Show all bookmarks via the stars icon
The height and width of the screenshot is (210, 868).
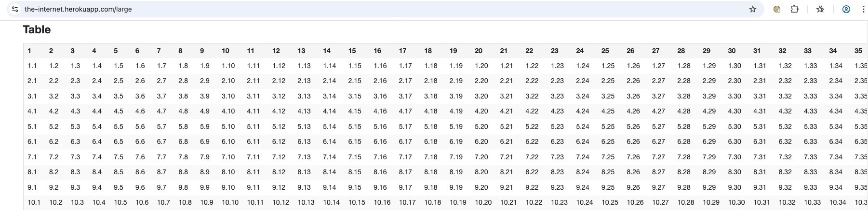tap(820, 9)
